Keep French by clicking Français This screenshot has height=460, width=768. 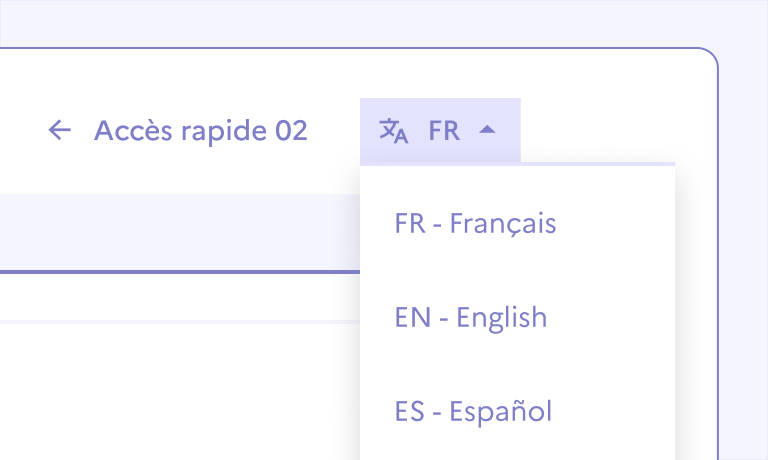click(x=475, y=223)
